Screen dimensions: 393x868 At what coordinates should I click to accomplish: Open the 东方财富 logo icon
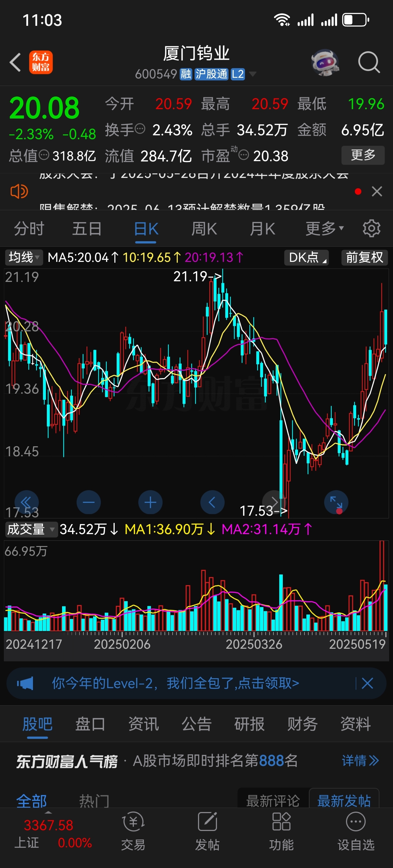tap(40, 62)
